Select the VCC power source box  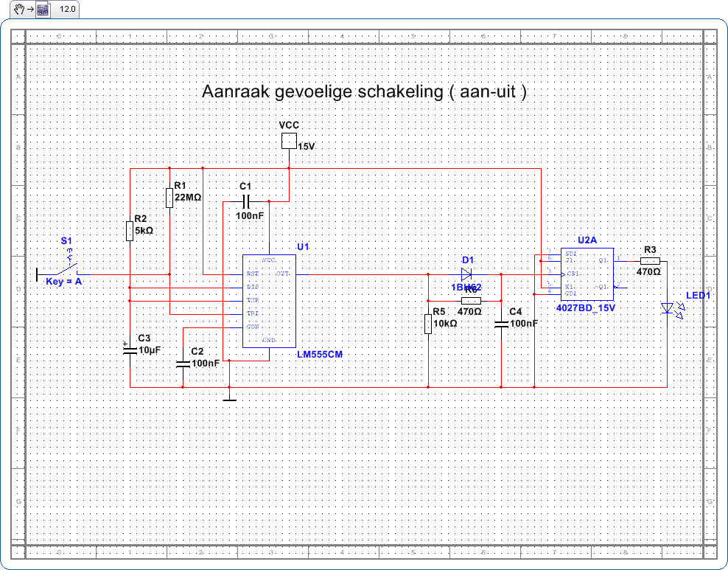coord(289,141)
